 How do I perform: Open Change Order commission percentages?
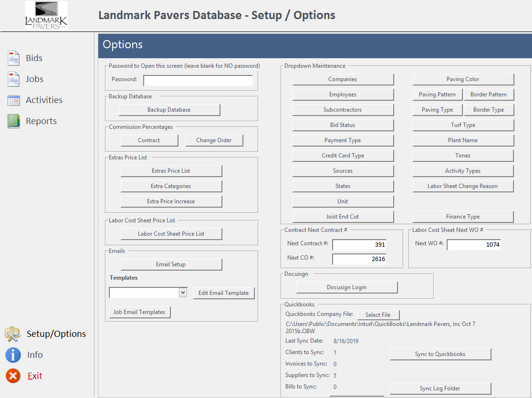(x=214, y=140)
